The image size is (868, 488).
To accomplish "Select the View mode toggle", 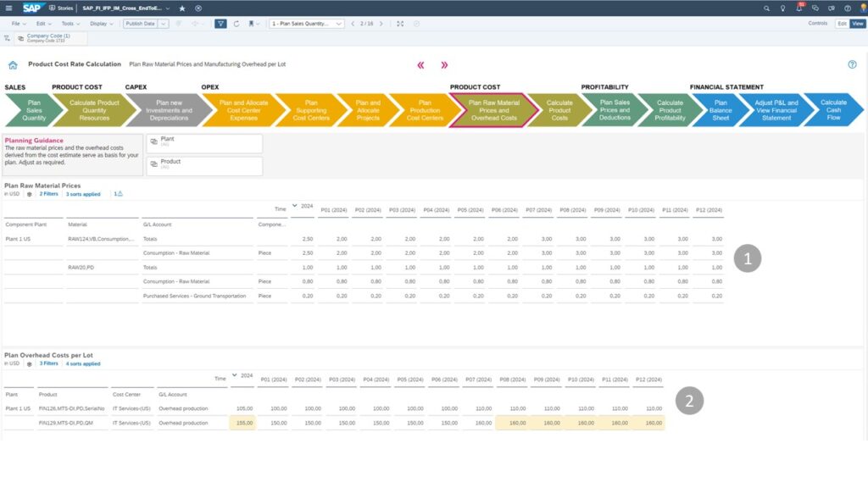I will 857,24.
